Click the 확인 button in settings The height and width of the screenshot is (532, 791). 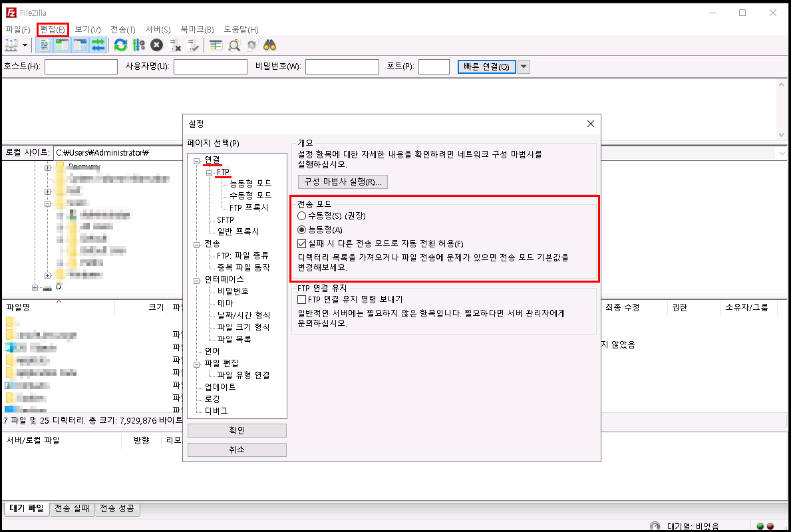click(x=237, y=431)
